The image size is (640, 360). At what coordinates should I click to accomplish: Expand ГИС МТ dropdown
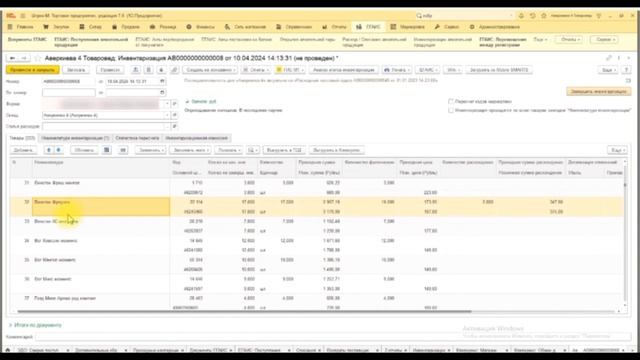289,70
